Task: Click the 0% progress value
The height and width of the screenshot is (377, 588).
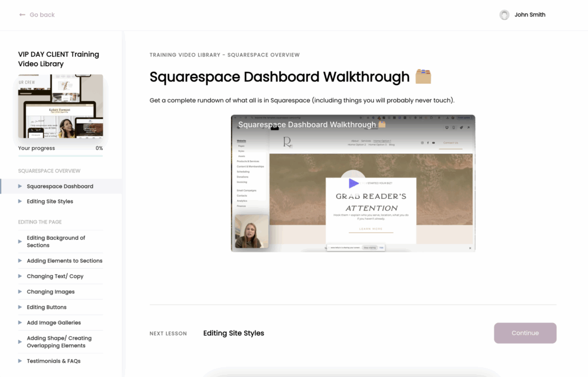Action: 99,148
